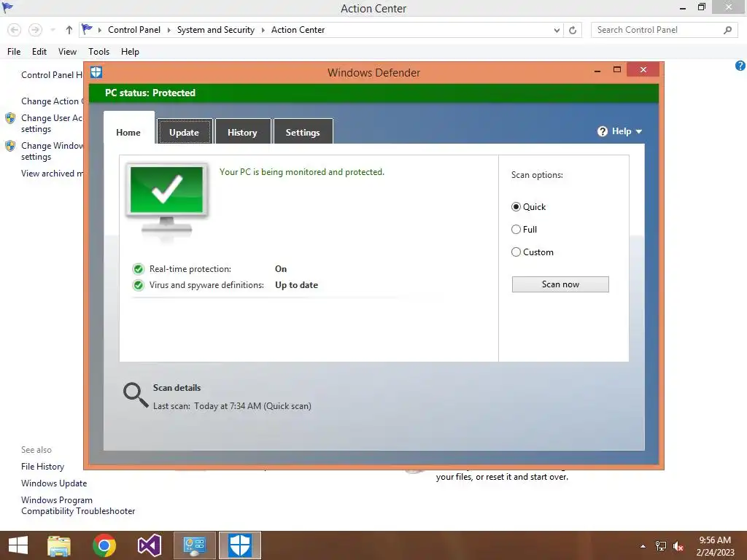Open the recent locations dropdown arrow

53,30
